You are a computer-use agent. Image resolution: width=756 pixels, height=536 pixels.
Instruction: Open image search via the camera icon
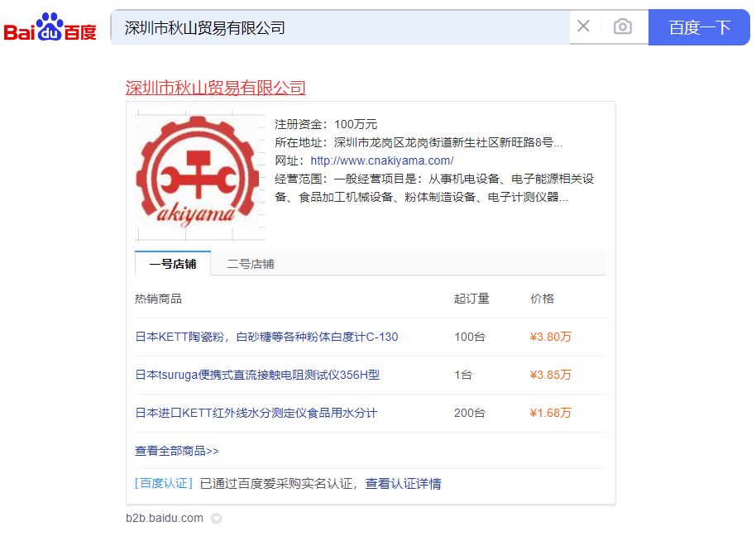click(622, 26)
